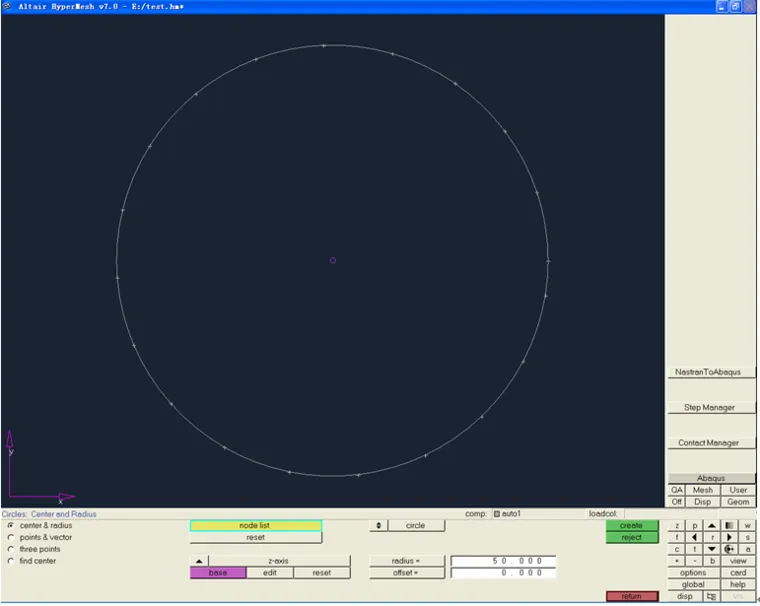Open the options panel

693,573
